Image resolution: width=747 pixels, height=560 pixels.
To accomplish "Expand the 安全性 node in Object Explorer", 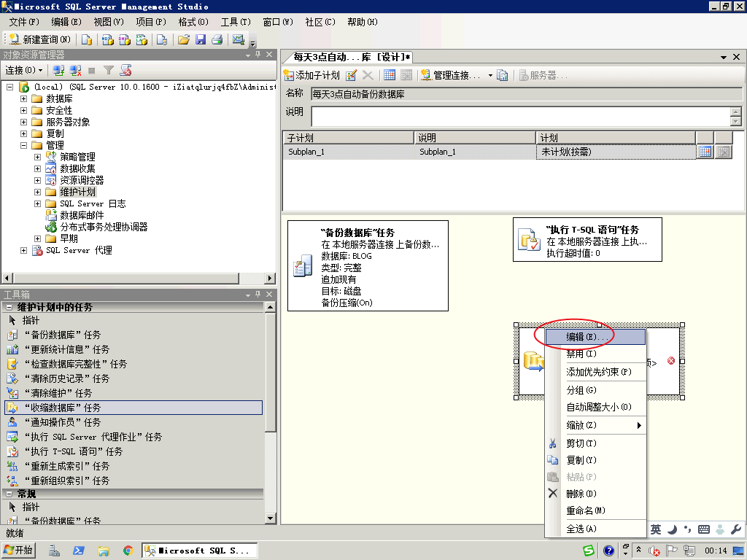I will (x=24, y=110).
